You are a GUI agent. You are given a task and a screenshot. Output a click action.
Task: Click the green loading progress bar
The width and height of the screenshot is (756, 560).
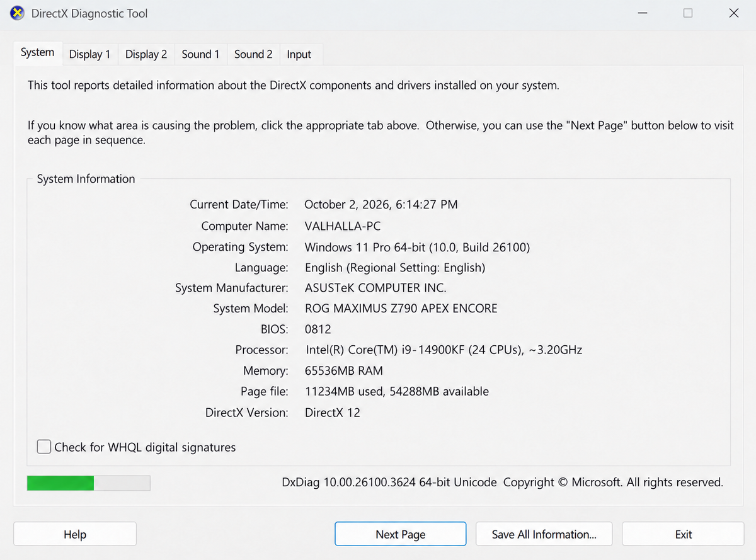pos(88,483)
